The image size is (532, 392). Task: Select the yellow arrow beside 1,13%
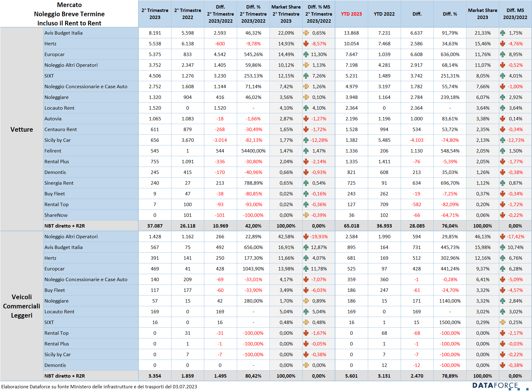click(306, 65)
